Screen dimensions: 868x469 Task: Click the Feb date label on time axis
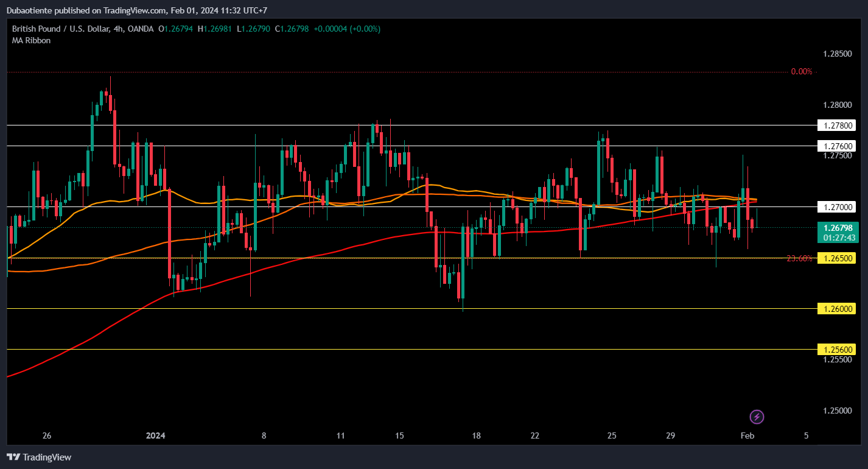[x=747, y=435]
